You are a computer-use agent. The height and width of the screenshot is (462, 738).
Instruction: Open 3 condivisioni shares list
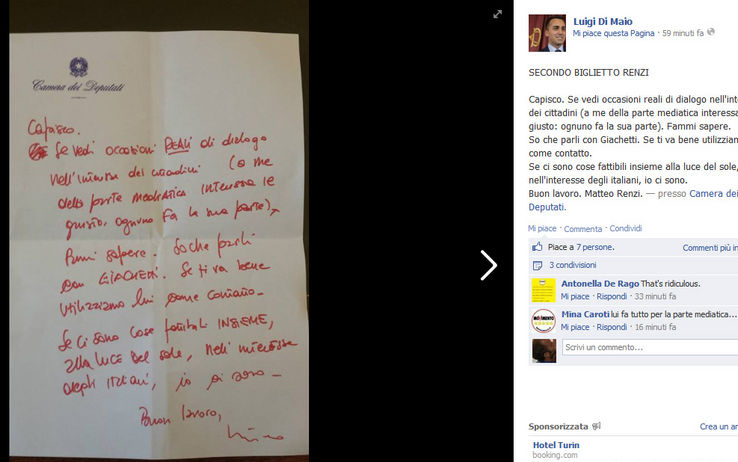coord(572,265)
